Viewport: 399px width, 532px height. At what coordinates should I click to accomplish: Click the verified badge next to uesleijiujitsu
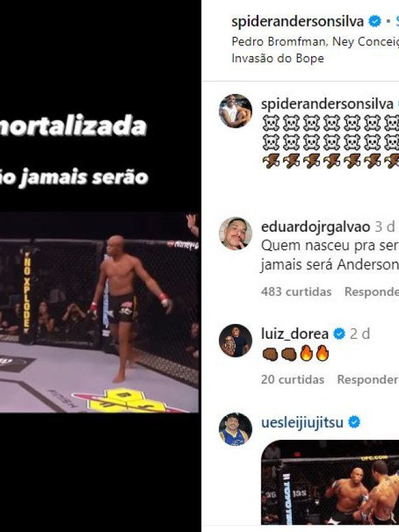point(354,423)
